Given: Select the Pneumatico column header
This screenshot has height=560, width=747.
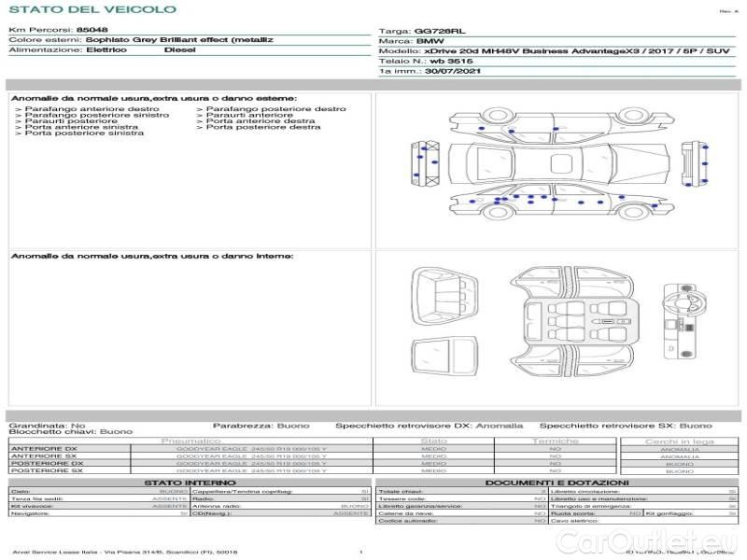Looking at the screenshot, I should point(190,441).
